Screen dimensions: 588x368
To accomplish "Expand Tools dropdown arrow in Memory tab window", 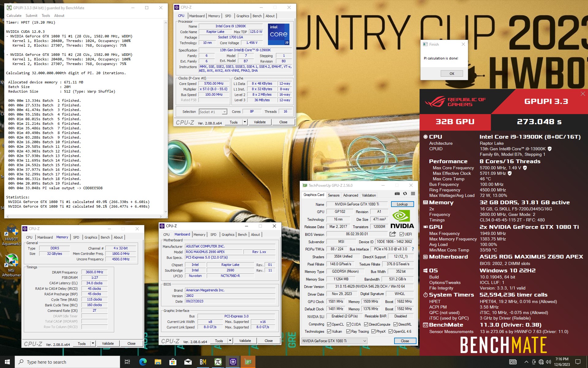I will (93, 343).
